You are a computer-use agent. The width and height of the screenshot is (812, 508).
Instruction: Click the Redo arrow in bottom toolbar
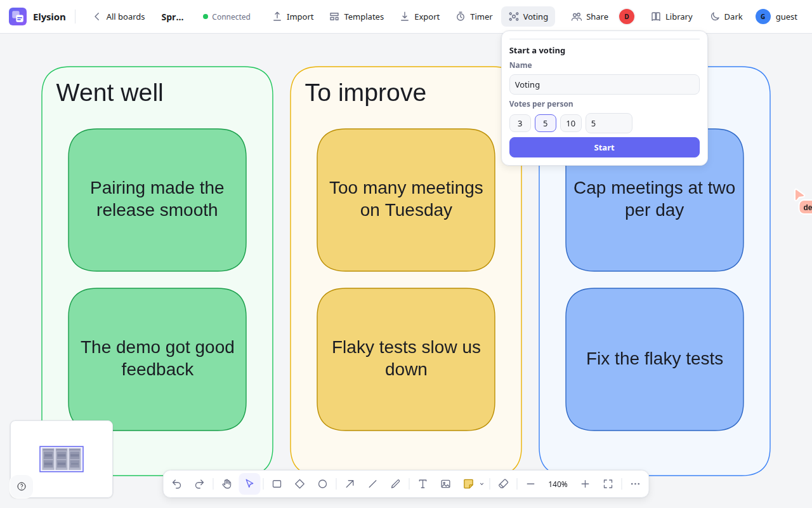pos(199,484)
